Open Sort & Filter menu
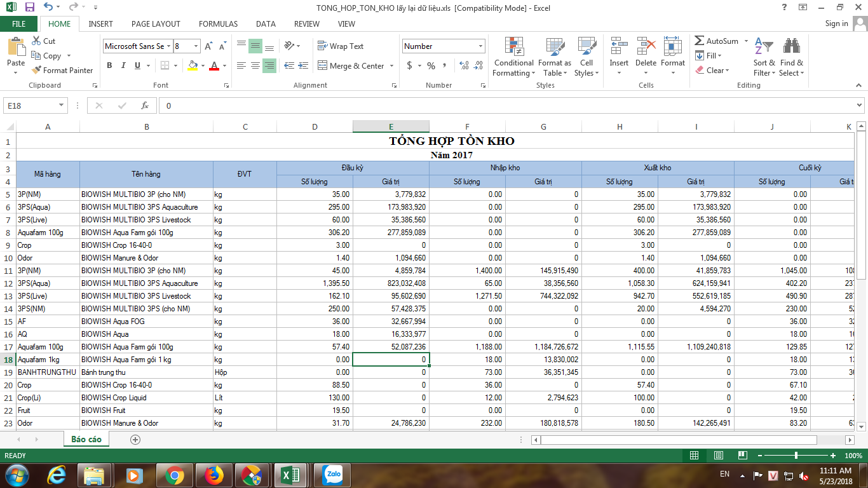868x488 pixels. pos(764,57)
